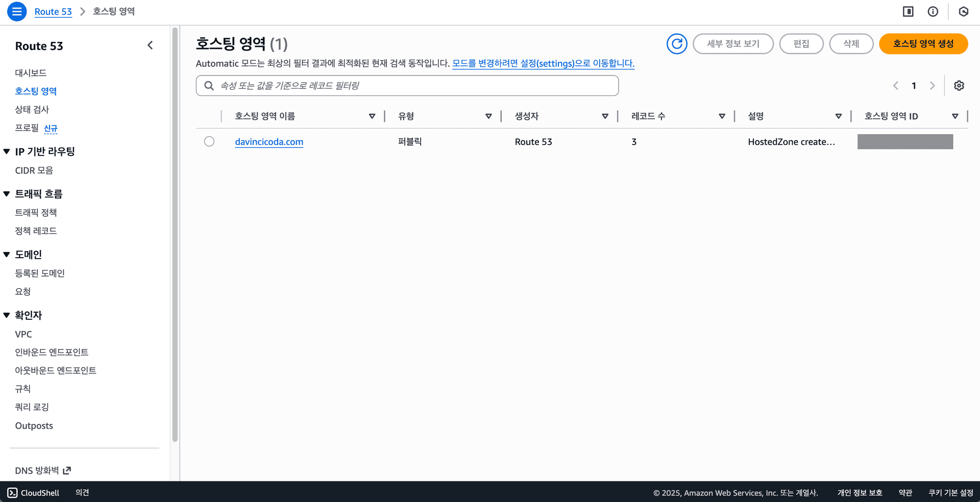Refresh the hosted zones list
Viewport: 980px width, 502px height.
pos(677,44)
